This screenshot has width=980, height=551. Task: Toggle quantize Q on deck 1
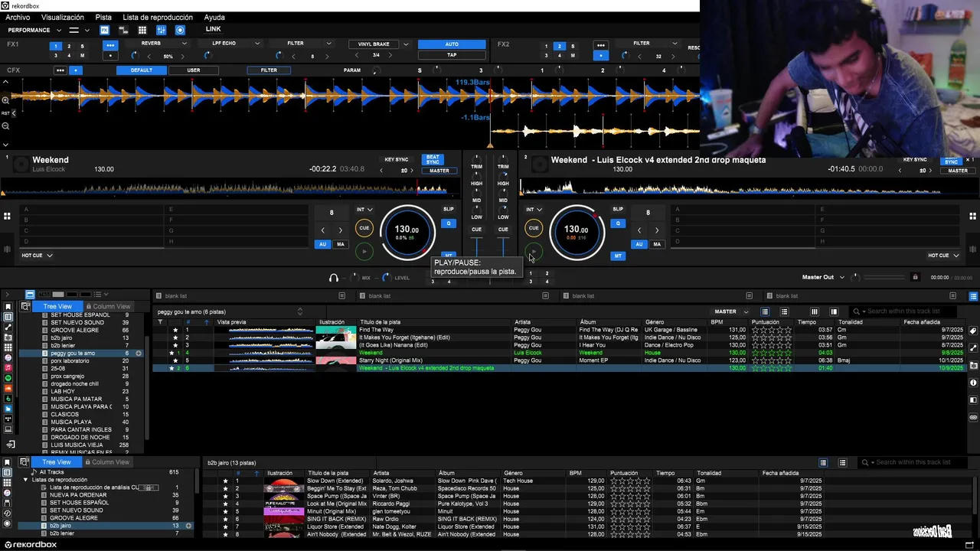(x=449, y=223)
